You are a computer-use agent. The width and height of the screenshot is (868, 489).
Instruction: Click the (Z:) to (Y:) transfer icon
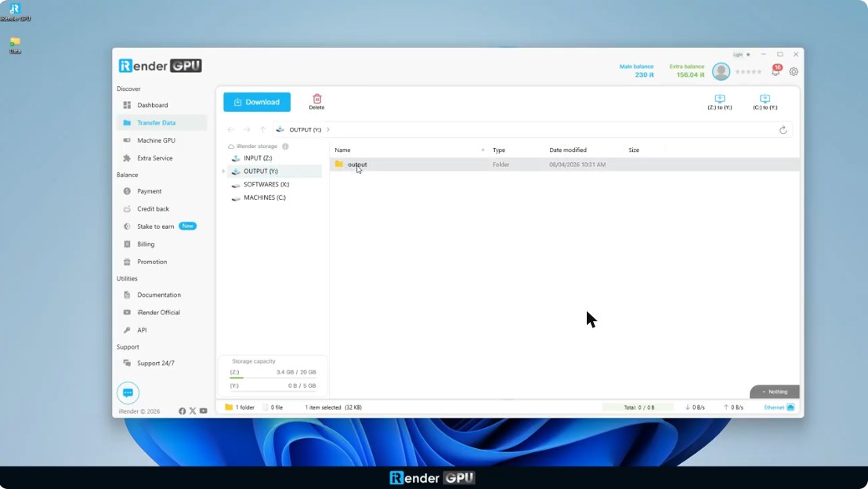click(x=720, y=99)
